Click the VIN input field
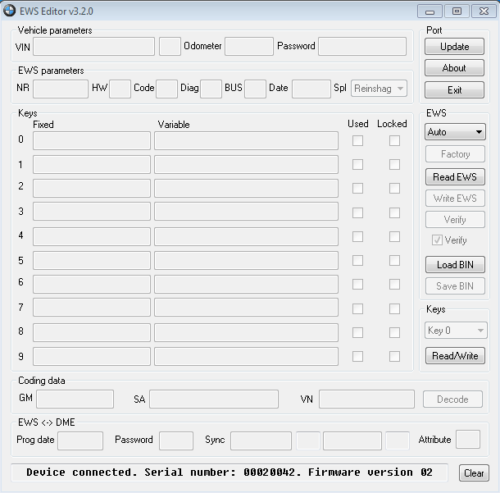This screenshot has height=493, width=500. (x=94, y=46)
